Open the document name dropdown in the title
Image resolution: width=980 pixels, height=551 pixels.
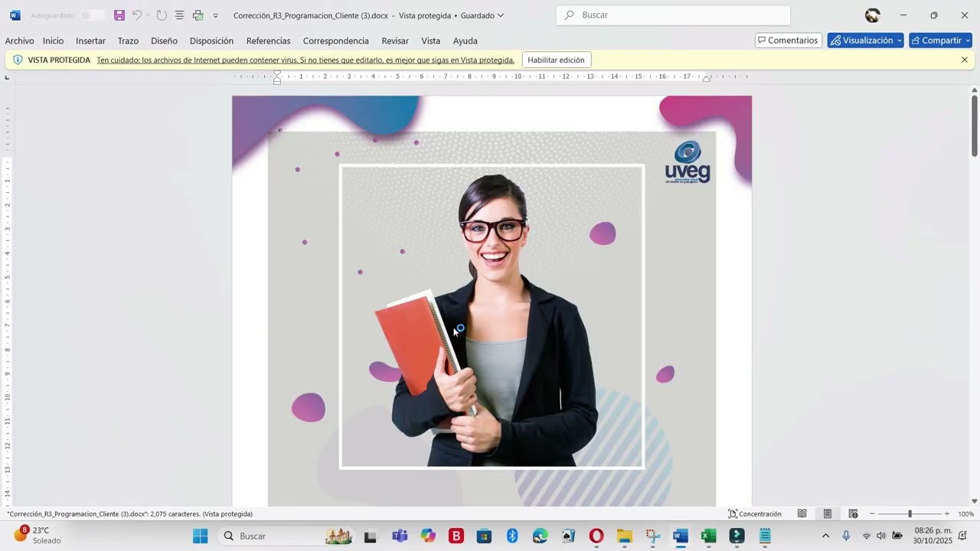click(x=501, y=15)
